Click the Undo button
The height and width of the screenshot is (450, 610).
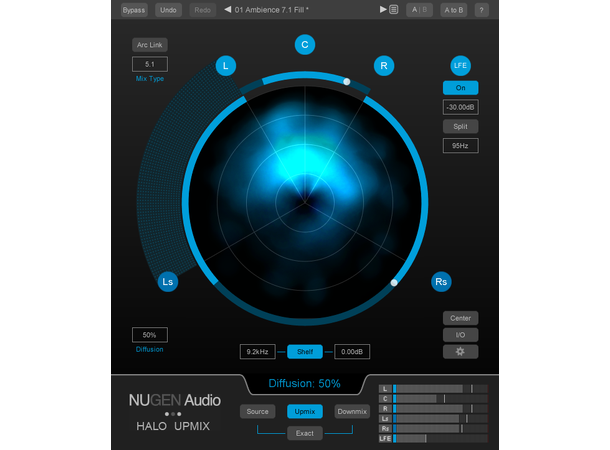(168, 10)
